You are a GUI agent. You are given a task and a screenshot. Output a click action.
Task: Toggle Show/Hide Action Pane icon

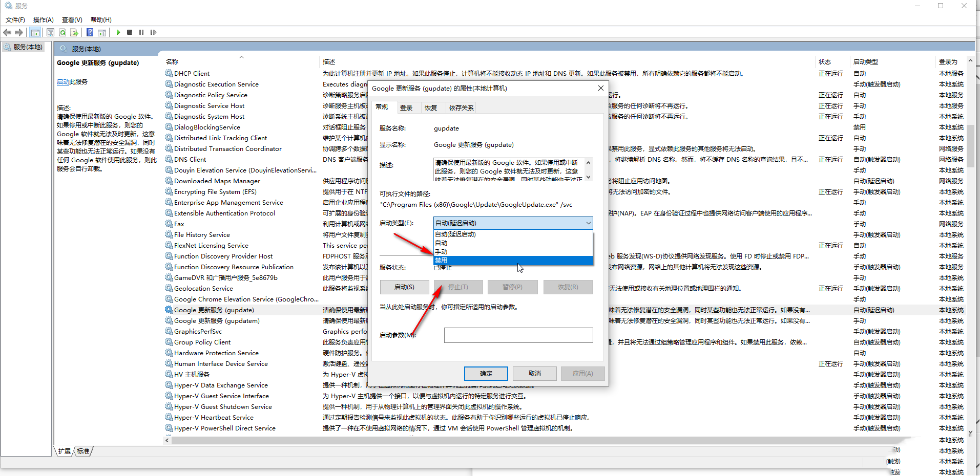tap(102, 33)
